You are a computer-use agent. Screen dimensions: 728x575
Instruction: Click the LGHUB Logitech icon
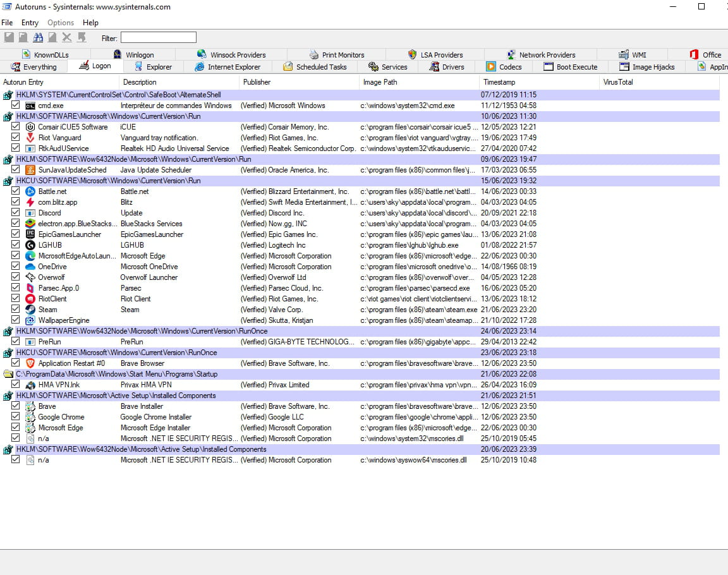coord(30,245)
